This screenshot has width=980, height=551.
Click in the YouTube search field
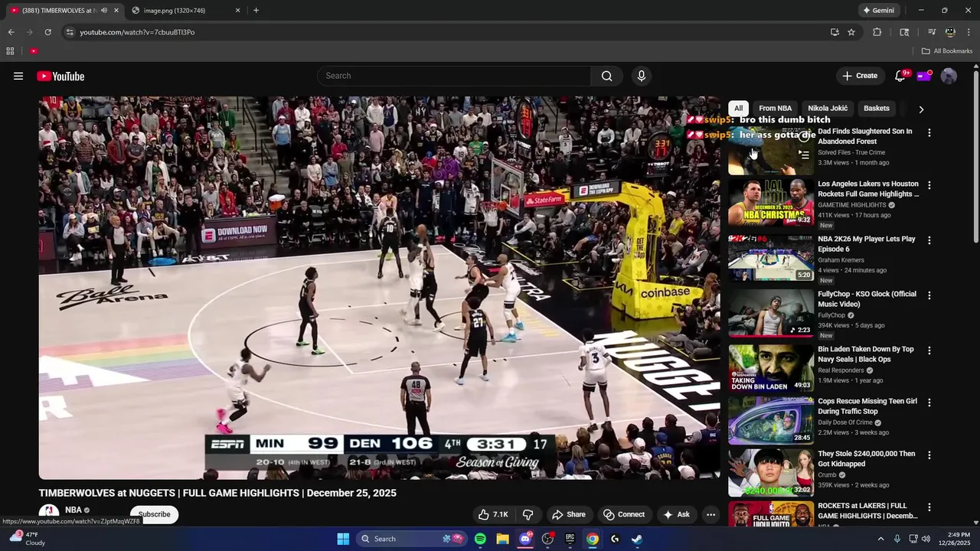(x=453, y=76)
